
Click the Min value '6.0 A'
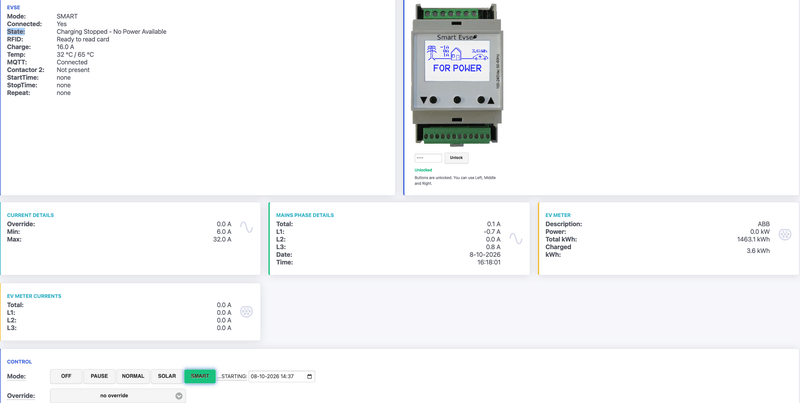(224, 232)
